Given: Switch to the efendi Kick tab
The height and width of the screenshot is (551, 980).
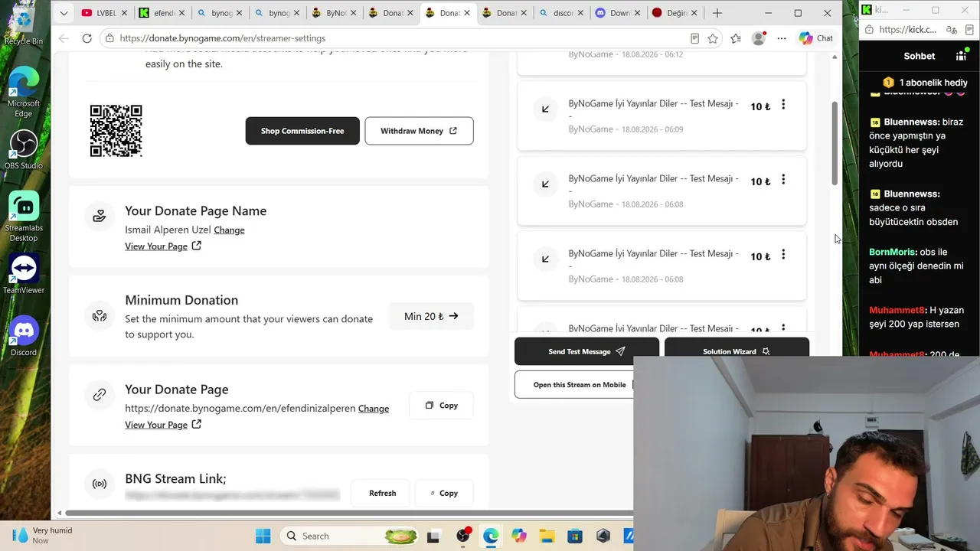Looking at the screenshot, I should pos(160,13).
